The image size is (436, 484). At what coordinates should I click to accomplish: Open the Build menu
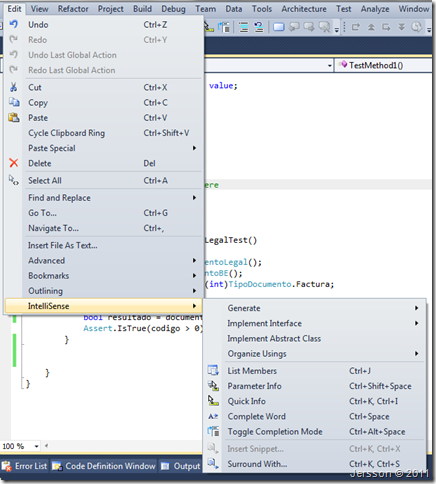tap(142, 9)
